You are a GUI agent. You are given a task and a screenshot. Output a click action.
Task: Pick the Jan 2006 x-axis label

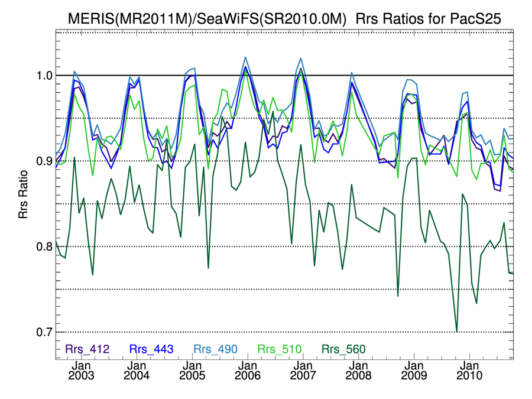pyautogui.click(x=248, y=371)
